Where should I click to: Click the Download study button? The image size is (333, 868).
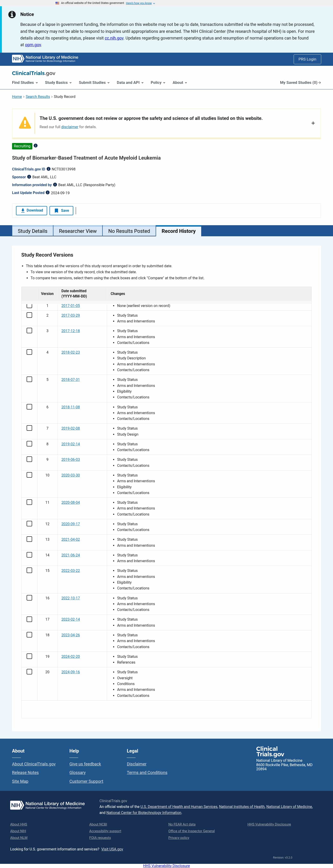click(x=32, y=211)
